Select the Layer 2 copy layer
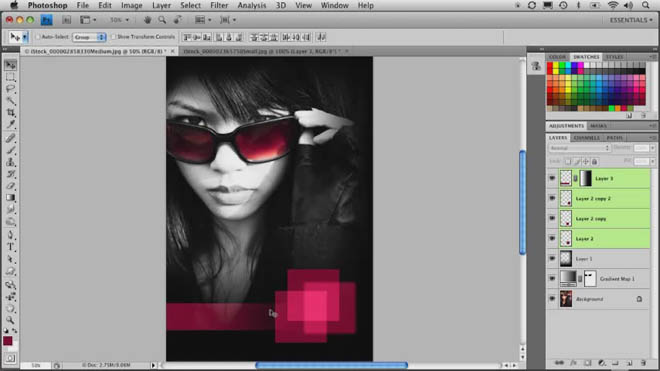This screenshot has width=660, height=371. (604, 219)
